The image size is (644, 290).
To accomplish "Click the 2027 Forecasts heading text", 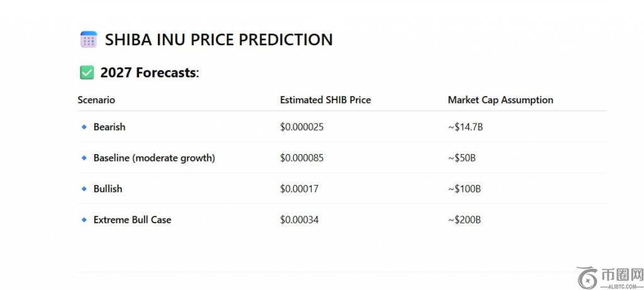I will [x=149, y=73].
